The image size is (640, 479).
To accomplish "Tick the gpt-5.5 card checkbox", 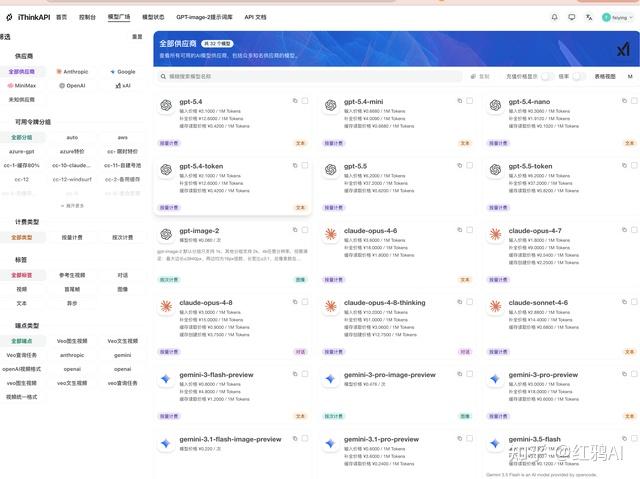I will point(469,165).
